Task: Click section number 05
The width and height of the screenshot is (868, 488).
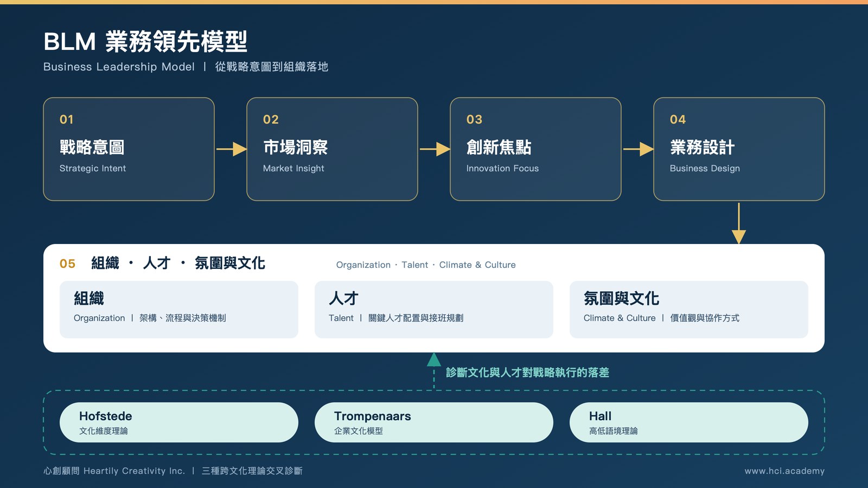Action: point(67,264)
